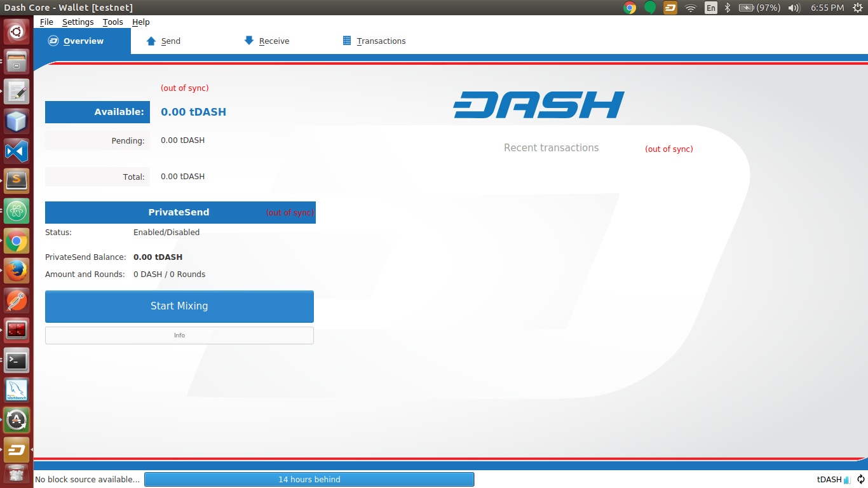Click the Chrome indicator in top panel
Screen dimensions: 868x488
[x=630, y=8]
